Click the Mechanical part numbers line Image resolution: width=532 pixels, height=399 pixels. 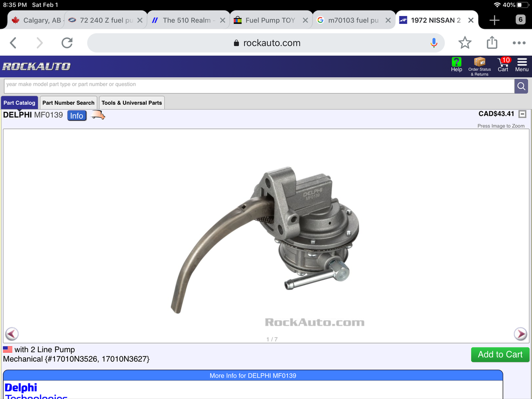[x=76, y=359]
